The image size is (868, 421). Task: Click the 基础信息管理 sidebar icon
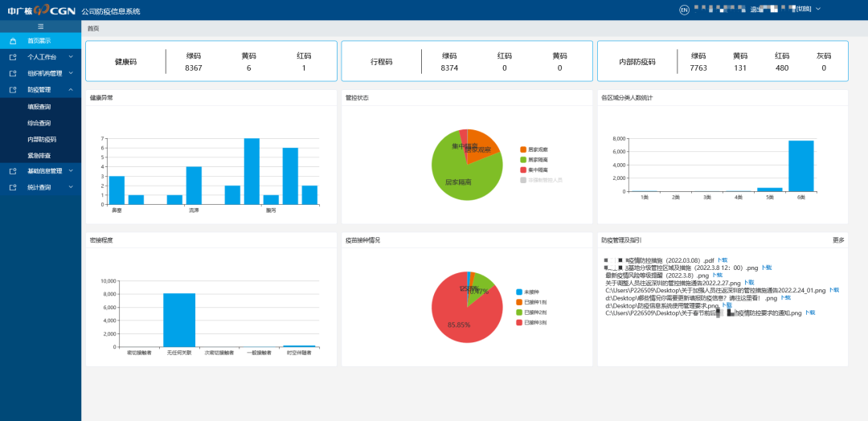coord(13,171)
